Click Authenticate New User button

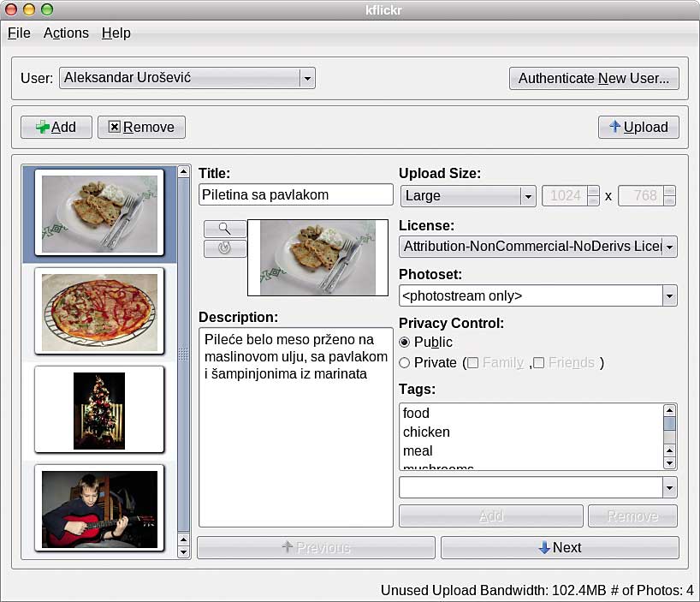594,79
